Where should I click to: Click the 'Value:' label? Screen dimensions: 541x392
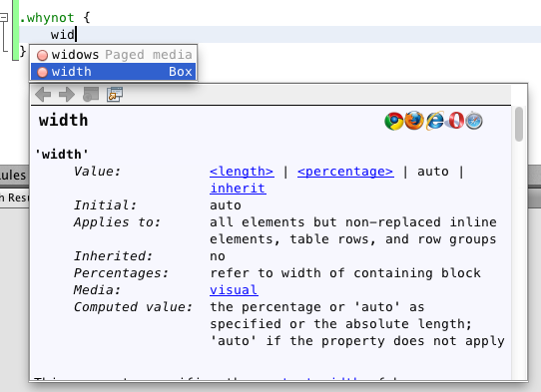(97, 172)
